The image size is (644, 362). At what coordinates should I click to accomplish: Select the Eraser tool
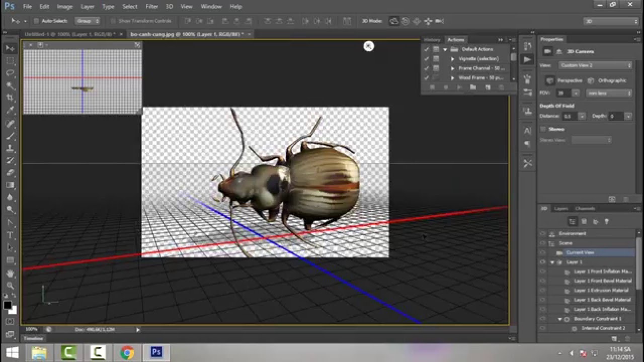tap(10, 173)
